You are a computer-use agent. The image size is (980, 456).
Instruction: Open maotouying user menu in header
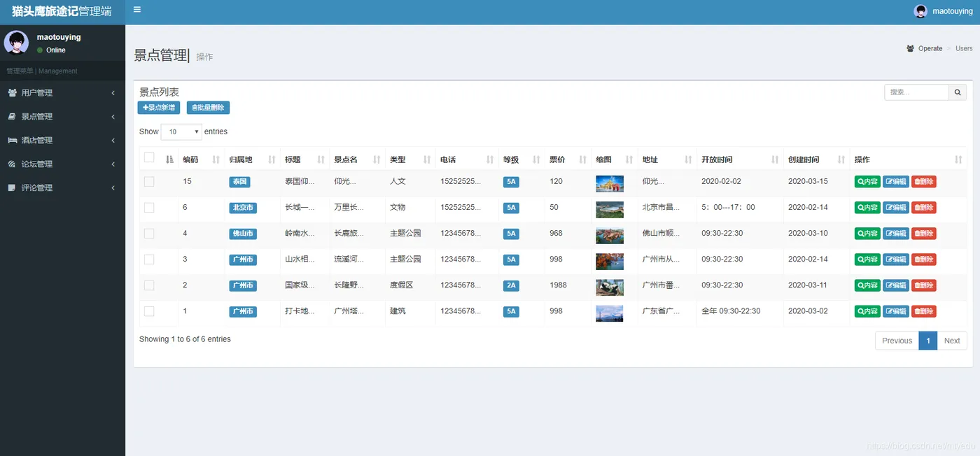pyautogui.click(x=943, y=11)
